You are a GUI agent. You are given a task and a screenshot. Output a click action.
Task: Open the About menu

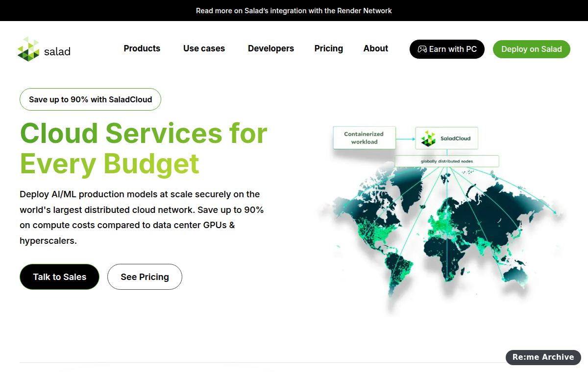pos(376,48)
